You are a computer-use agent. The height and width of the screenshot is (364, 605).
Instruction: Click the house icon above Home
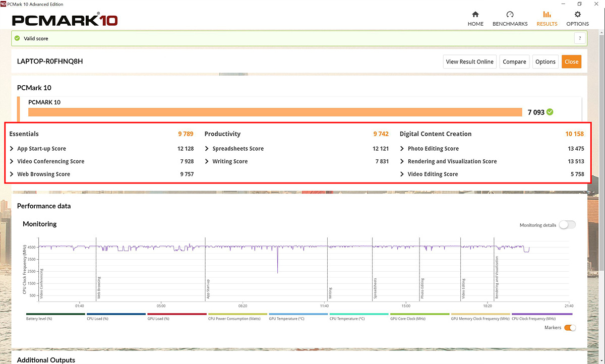coord(475,15)
